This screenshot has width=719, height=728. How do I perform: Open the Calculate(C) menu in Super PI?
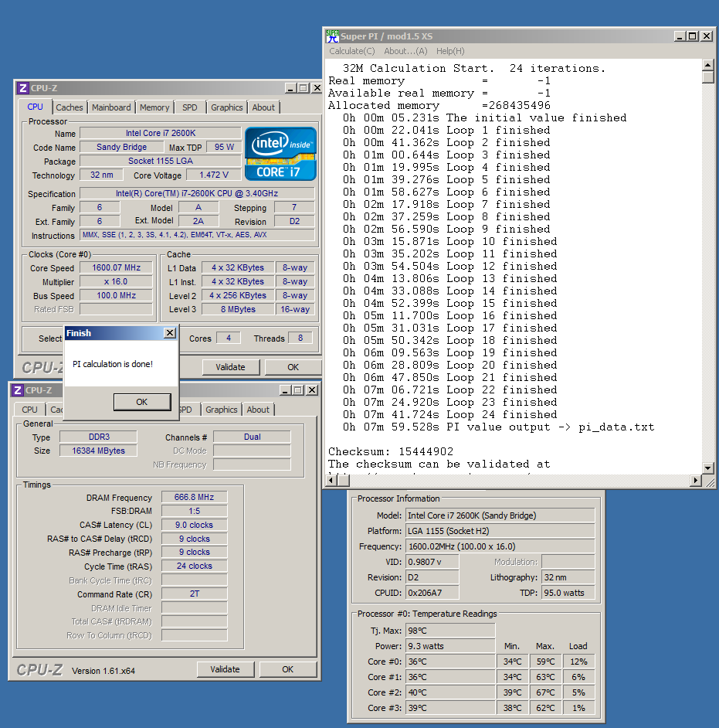coord(352,51)
